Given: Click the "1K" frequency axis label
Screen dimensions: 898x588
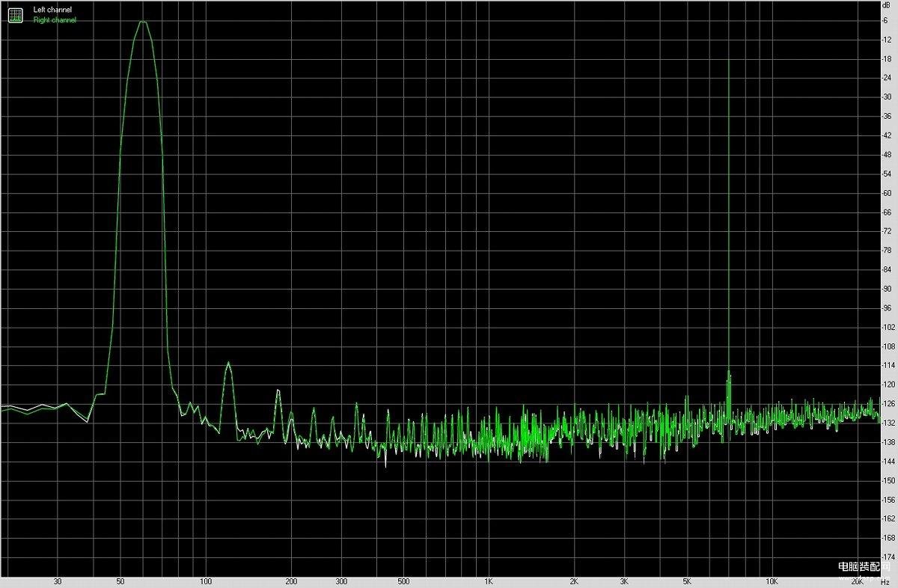Looking at the screenshot, I should click(x=489, y=581).
